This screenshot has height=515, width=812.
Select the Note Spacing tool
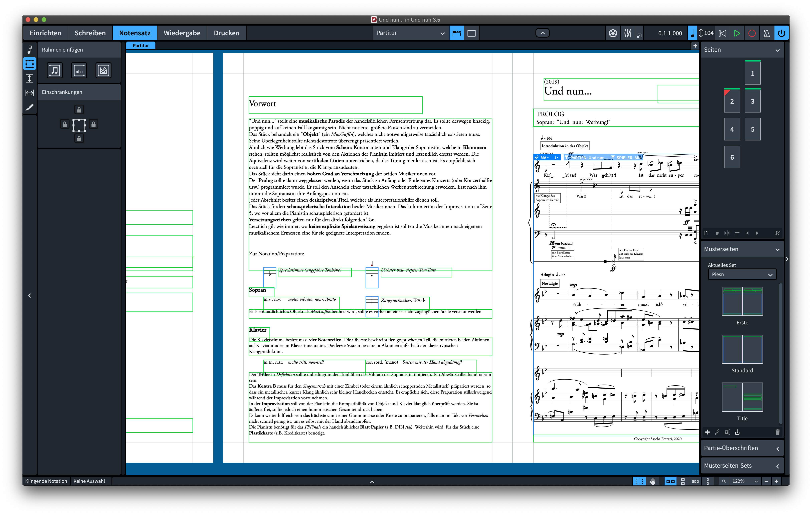tap(30, 93)
